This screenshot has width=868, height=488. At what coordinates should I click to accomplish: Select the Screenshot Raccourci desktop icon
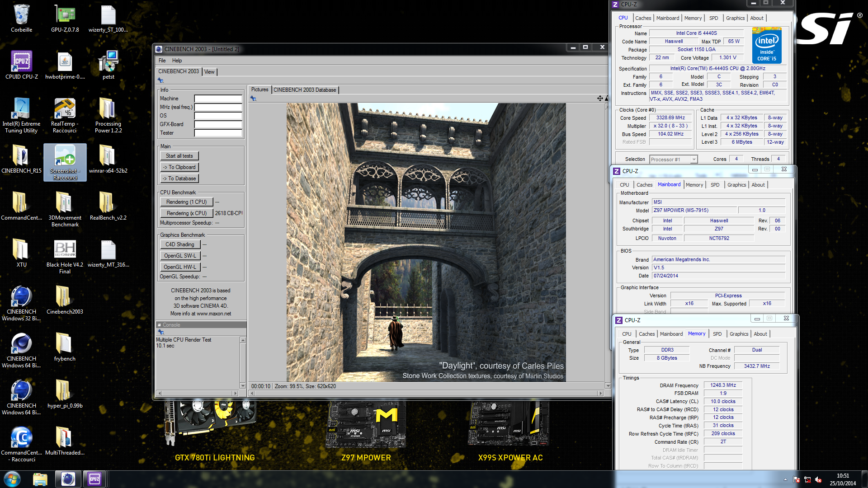pos(65,162)
